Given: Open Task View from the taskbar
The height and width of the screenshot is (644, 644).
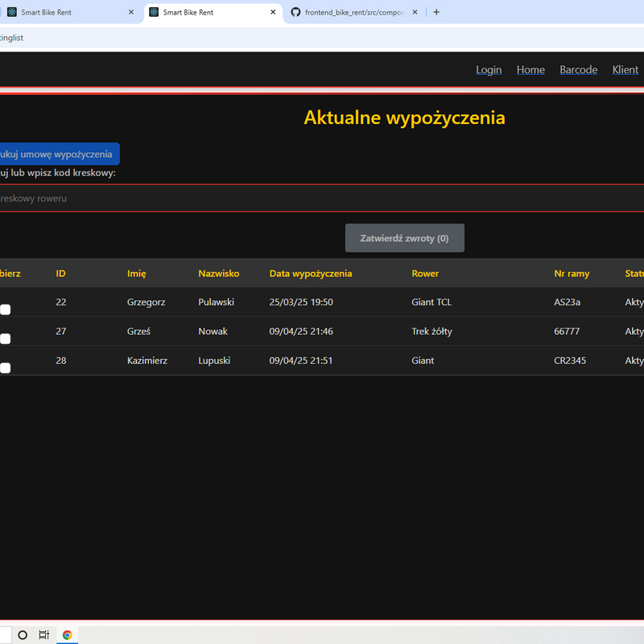Looking at the screenshot, I should (x=44, y=635).
